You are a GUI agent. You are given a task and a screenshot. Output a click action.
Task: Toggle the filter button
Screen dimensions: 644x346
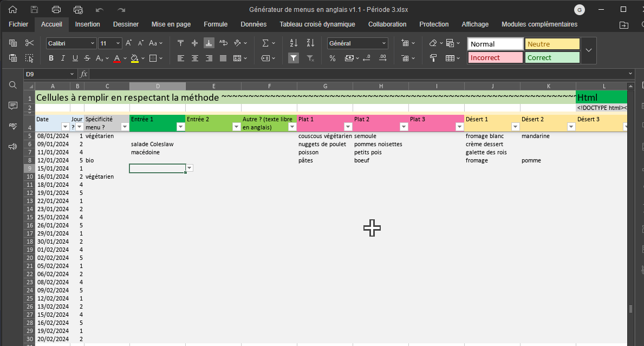294,58
